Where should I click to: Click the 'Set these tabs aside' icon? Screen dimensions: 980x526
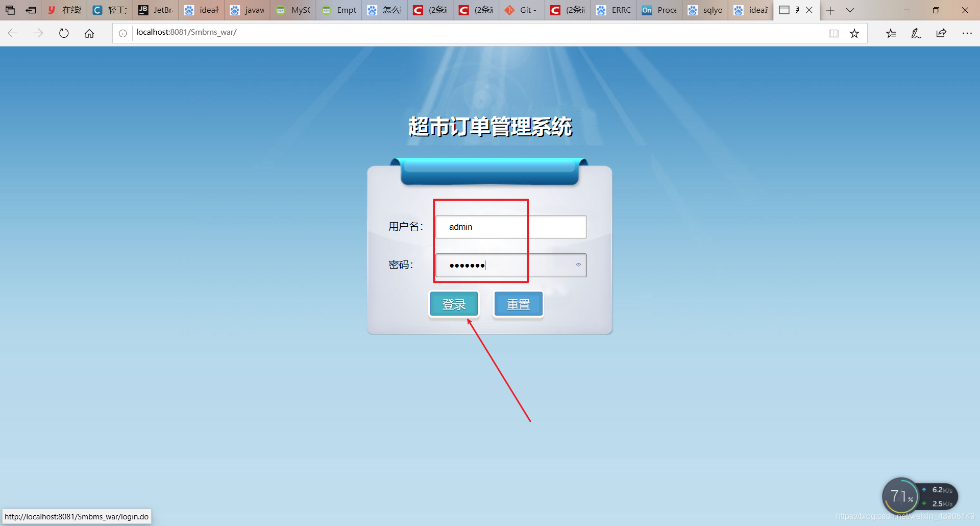[x=10, y=10]
